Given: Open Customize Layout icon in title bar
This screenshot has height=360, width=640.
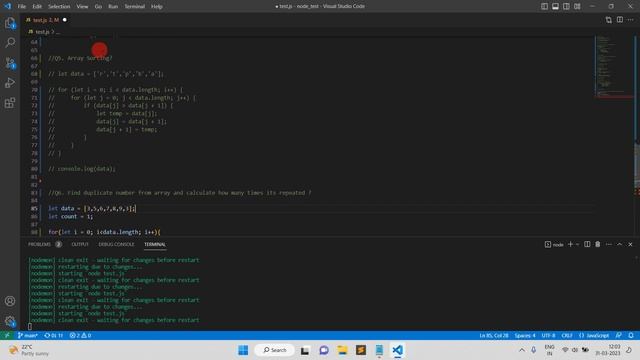Looking at the screenshot, I should pyautogui.click(x=577, y=6).
